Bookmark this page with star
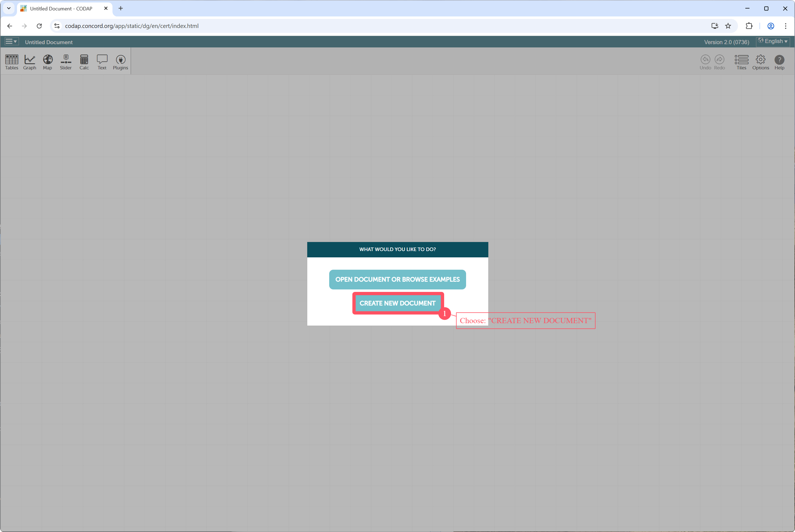Viewport: 795px width, 532px height. [728, 26]
